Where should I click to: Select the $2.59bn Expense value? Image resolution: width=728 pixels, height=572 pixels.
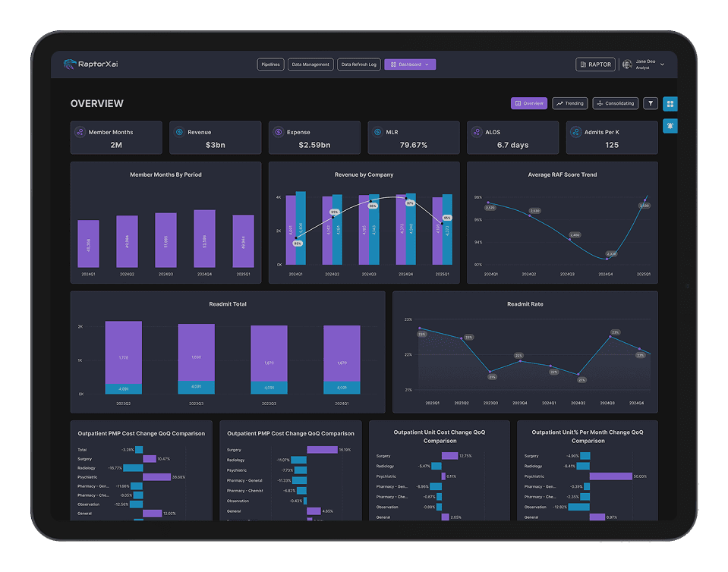point(314,145)
